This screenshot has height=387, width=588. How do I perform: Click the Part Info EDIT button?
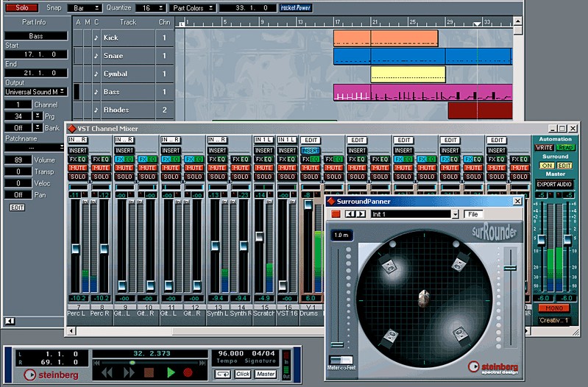[17, 207]
